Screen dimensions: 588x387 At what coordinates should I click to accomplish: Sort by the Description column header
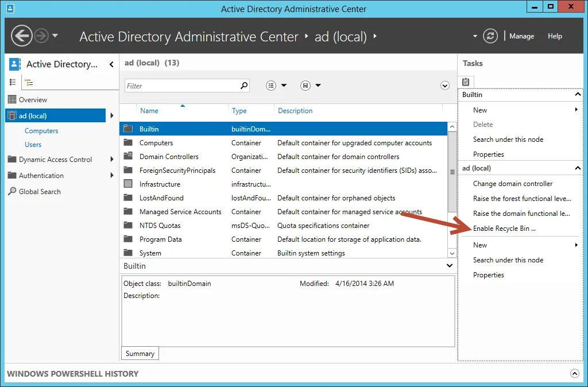pos(295,111)
